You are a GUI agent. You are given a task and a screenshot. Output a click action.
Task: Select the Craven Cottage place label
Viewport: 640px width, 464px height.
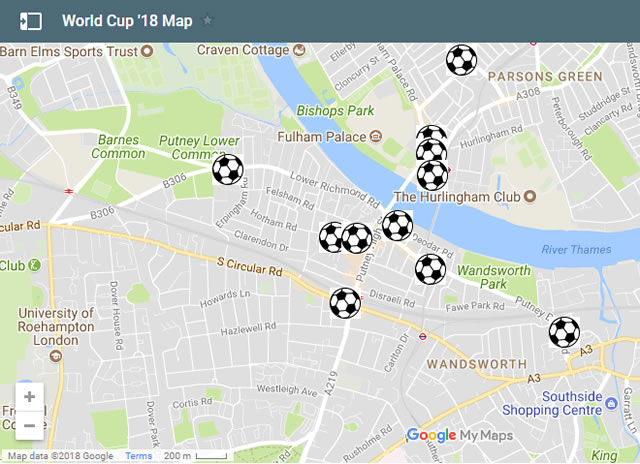(x=243, y=49)
